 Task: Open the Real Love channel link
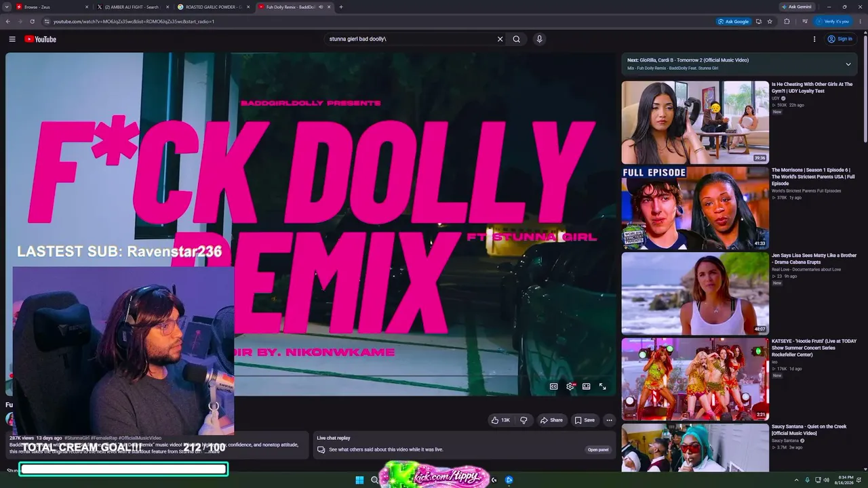pos(806,270)
